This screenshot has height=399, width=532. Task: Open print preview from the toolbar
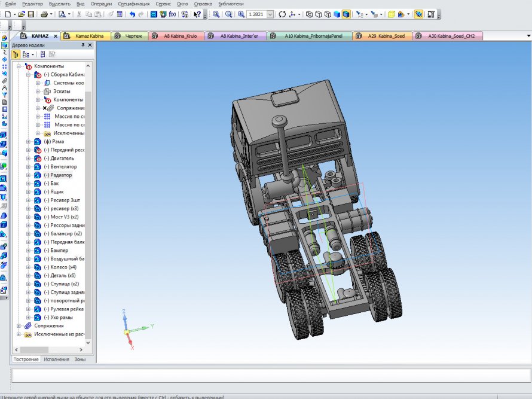62,14
